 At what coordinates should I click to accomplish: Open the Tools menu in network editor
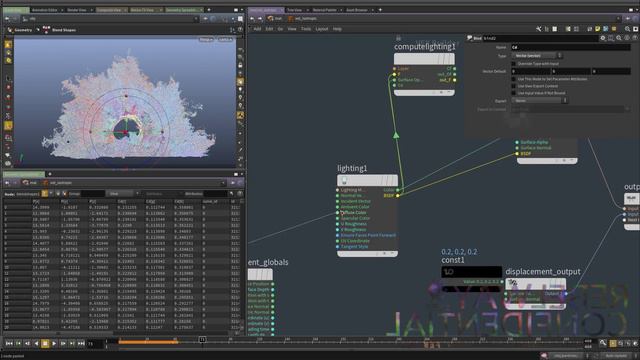point(306,29)
